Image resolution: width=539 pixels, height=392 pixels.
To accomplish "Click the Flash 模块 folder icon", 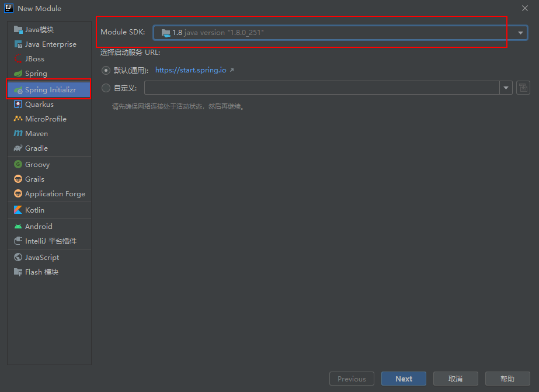I will [18, 272].
